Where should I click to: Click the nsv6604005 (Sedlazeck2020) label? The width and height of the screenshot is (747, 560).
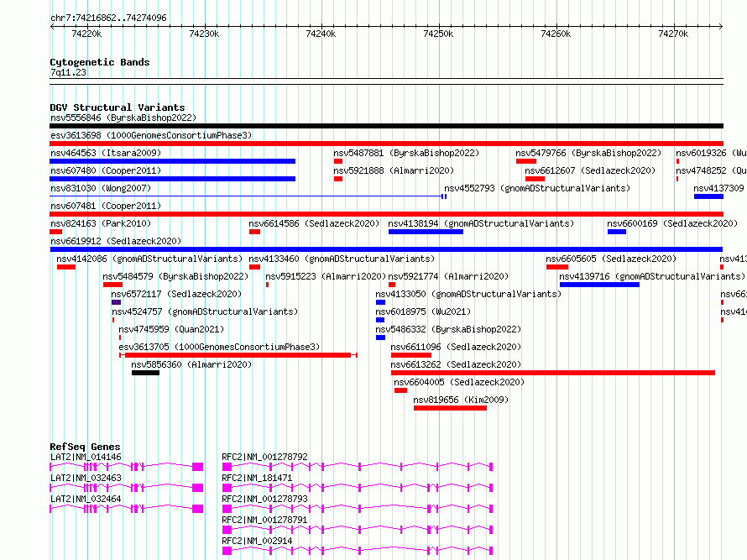pos(459,382)
